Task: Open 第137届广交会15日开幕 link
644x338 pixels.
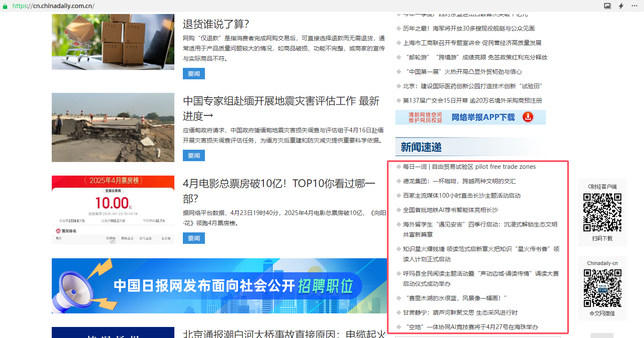Action: point(473,101)
